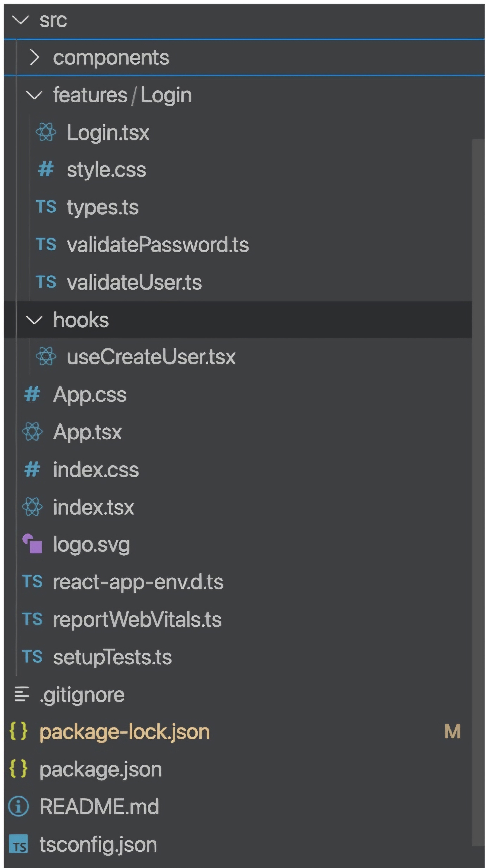Click the braces icon beside package.json
The height and width of the screenshot is (868, 486).
point(18,769)
